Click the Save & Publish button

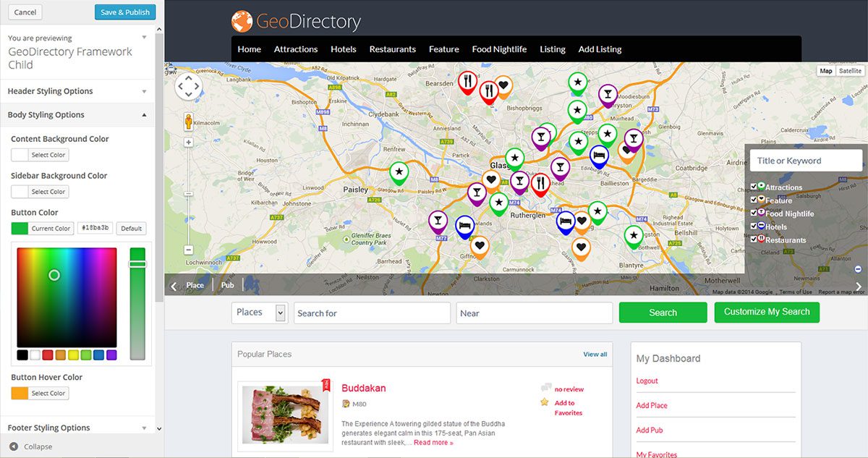pos(124,12)
